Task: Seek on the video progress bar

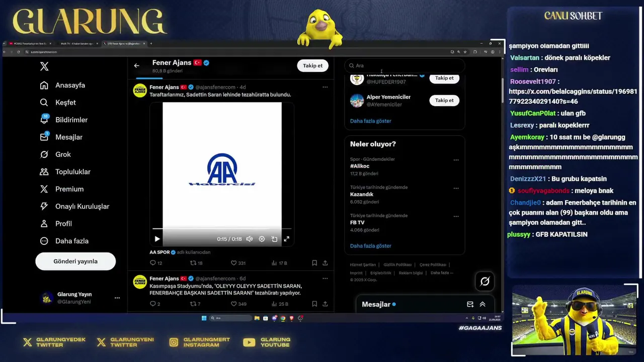Action: 222,229
